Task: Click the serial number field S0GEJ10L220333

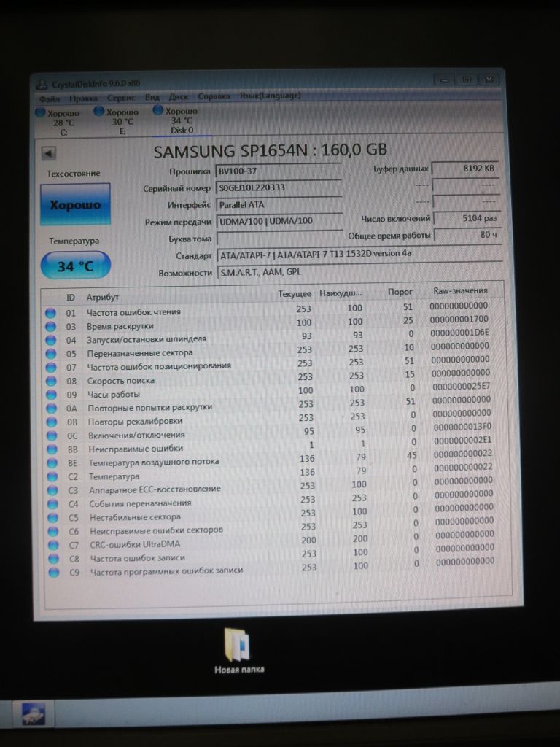Action: [x=279, y=187]
